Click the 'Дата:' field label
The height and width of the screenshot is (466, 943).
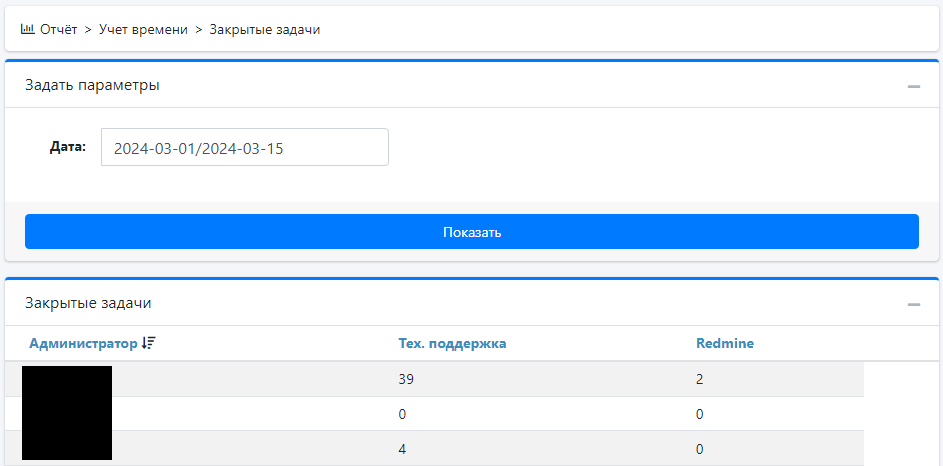click(68, 147)
